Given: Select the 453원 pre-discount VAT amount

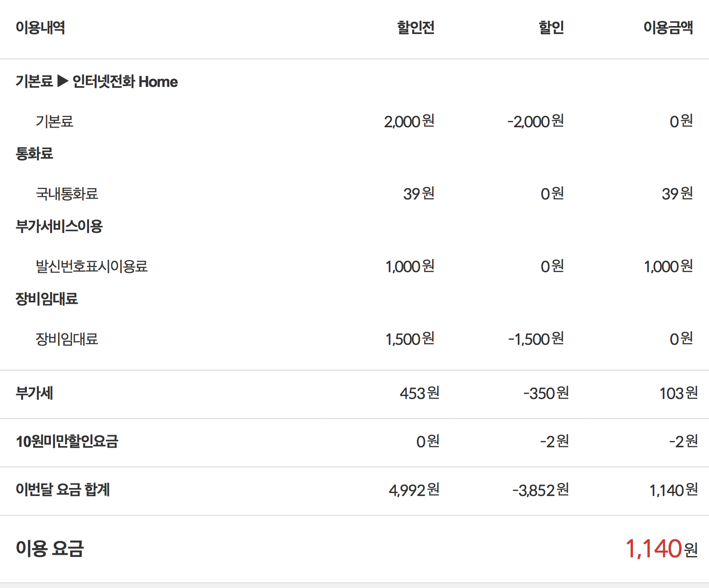Looking at the screenshot, I should (419, 394).
